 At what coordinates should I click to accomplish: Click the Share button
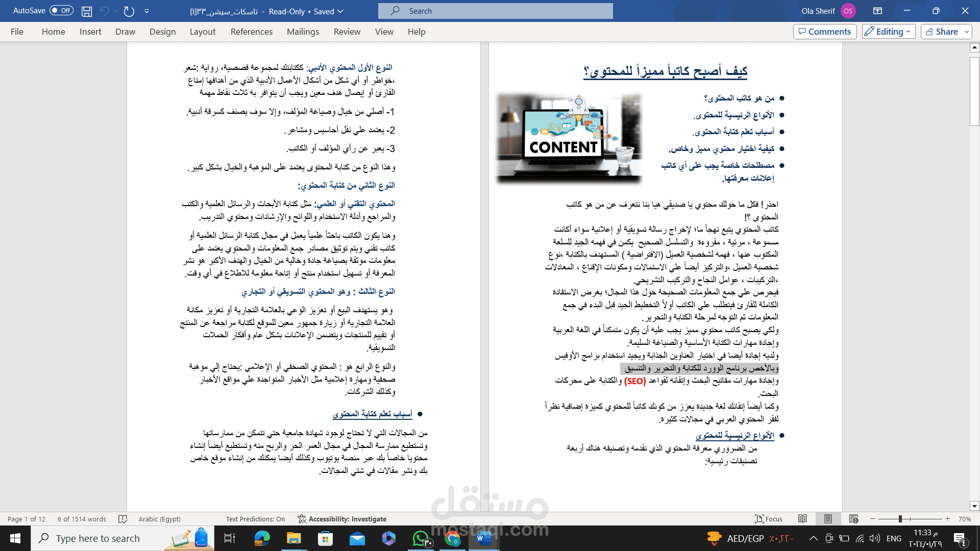coord(942,32)
